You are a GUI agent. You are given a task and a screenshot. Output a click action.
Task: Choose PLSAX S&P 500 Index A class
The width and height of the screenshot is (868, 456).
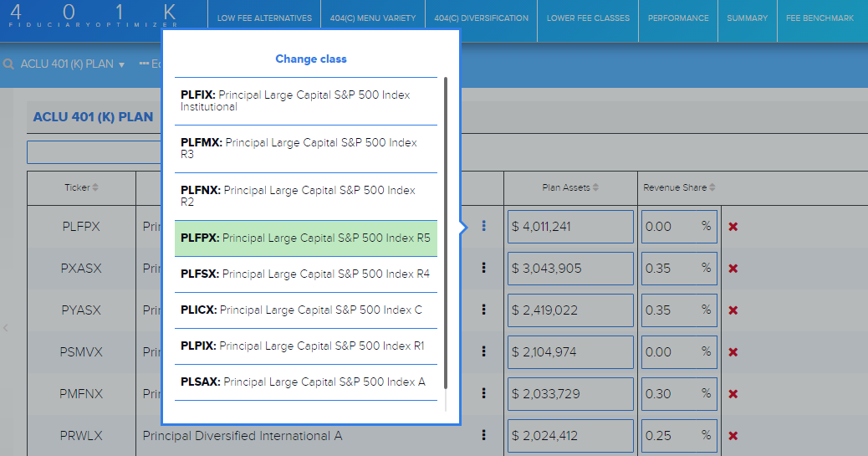pos(306,382)
